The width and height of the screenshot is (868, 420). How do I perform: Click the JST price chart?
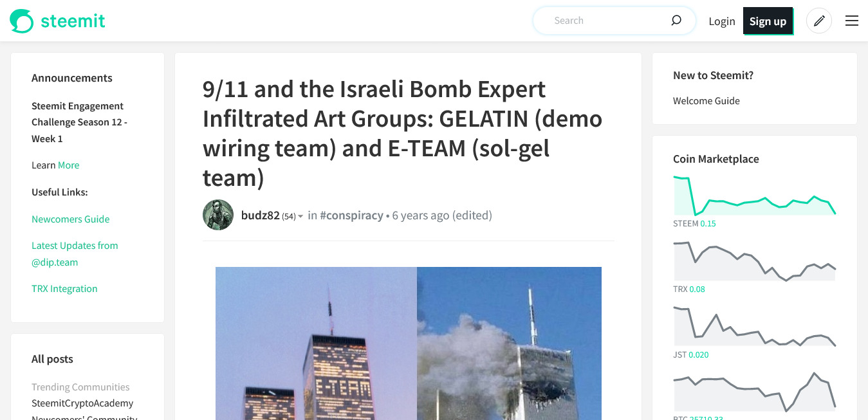(x=755, y=327)
